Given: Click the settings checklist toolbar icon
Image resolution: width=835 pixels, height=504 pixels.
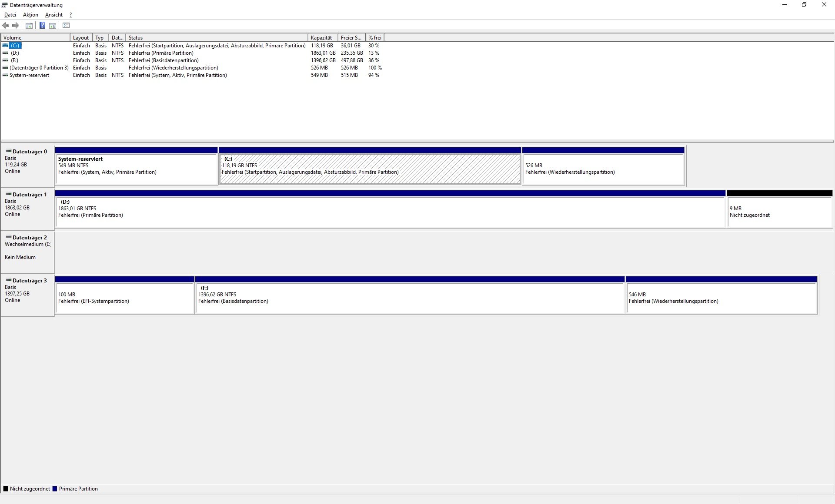Looking at the screenshot, I should pos(66,26).
